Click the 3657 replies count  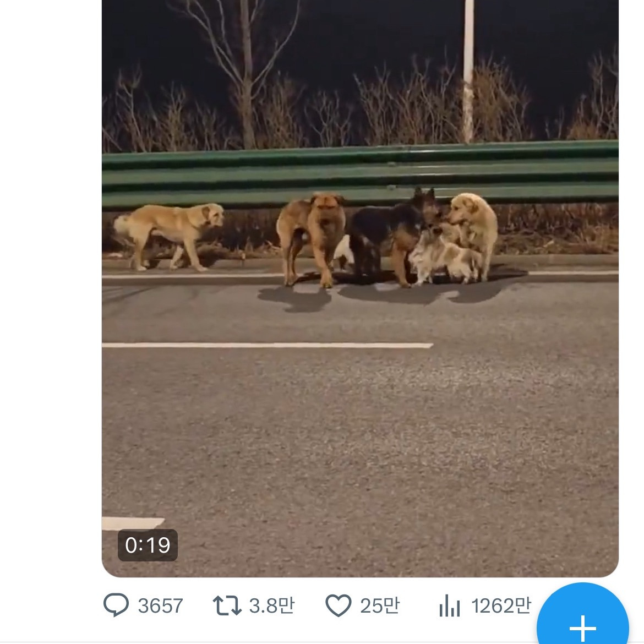(160, 606)
